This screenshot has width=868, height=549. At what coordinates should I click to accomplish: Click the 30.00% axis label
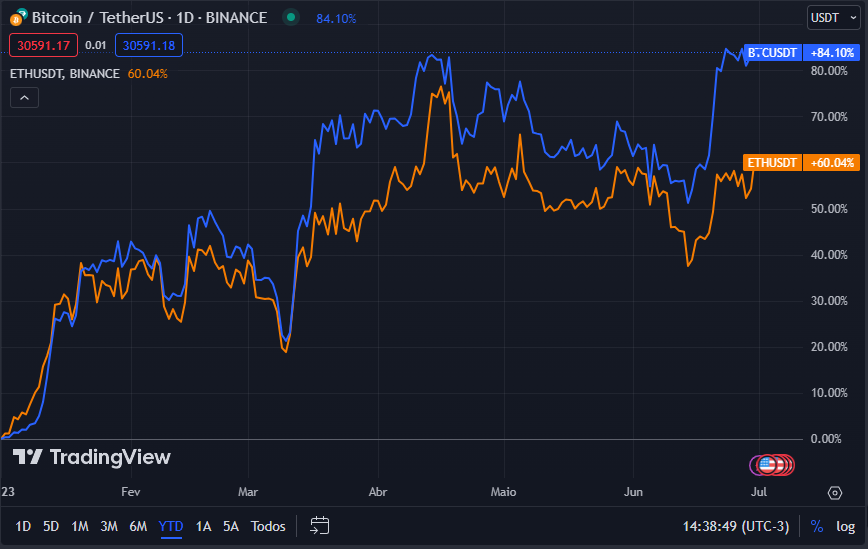coord(829,301)
